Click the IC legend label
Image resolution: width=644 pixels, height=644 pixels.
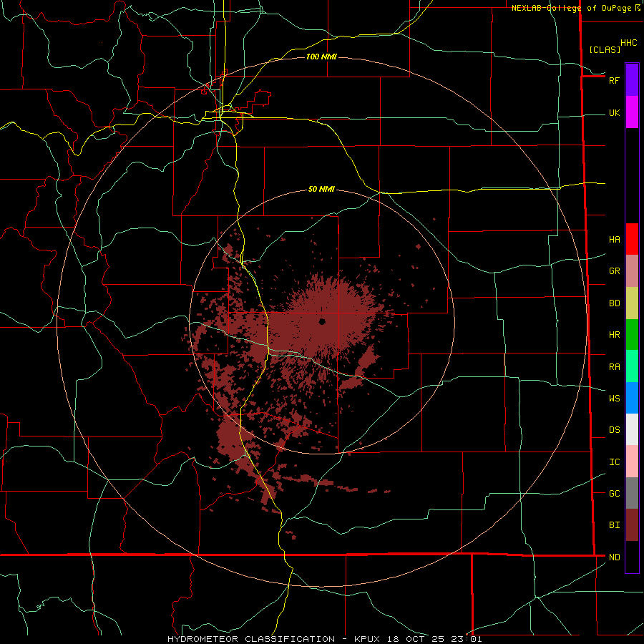click(x=614, y=462)
